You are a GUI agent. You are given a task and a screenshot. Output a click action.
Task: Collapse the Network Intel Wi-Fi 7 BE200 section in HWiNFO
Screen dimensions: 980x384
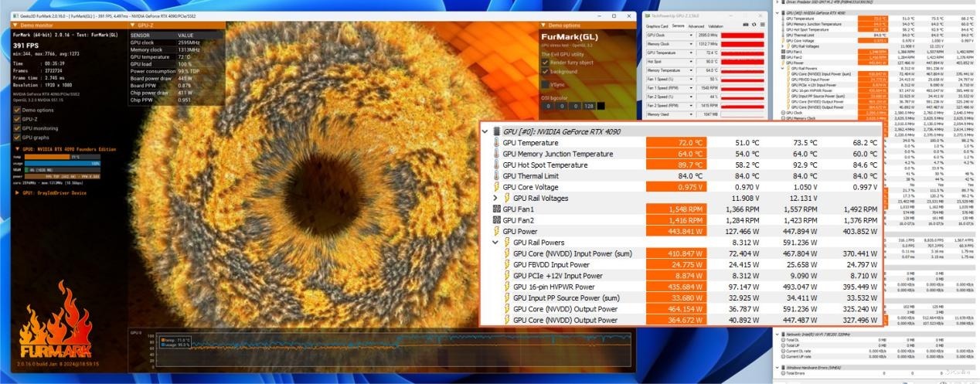pyautogui.click(x=777, y=334)
